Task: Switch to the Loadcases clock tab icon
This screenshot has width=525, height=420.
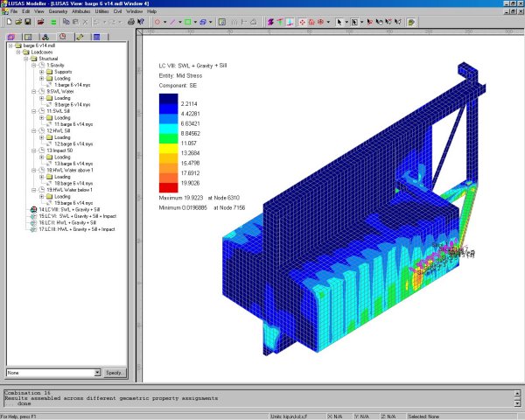Action: tap(62, 37)
